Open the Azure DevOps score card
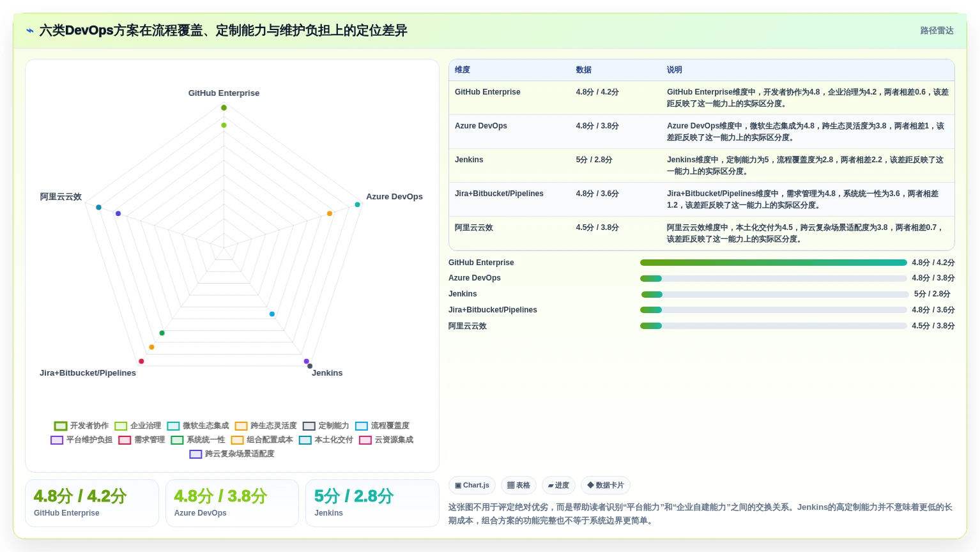Viewport: 980px width, 552px height. click(232, 503)
